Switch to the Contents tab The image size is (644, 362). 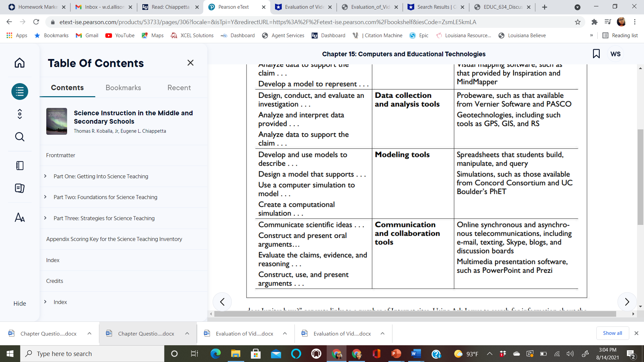(x=67, y=87)
